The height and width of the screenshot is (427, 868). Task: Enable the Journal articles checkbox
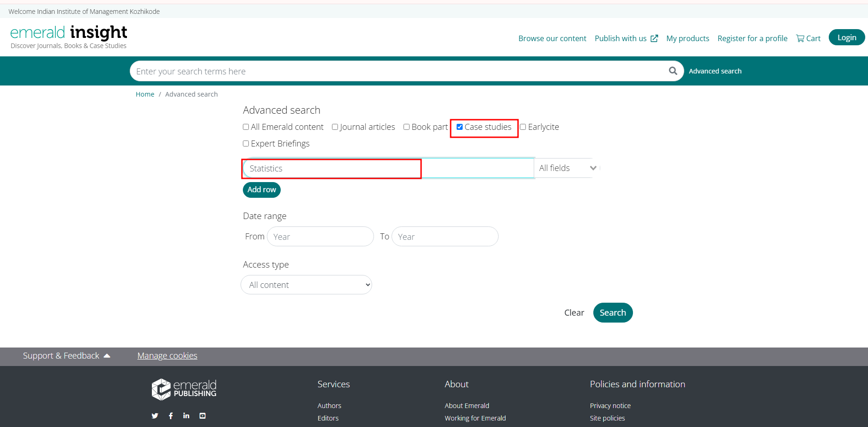point(335,127)
